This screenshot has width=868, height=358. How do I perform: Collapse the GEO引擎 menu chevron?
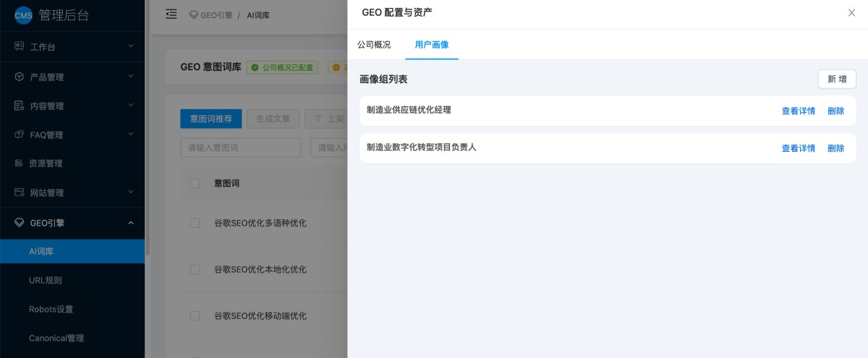click(x=131, y=223)
